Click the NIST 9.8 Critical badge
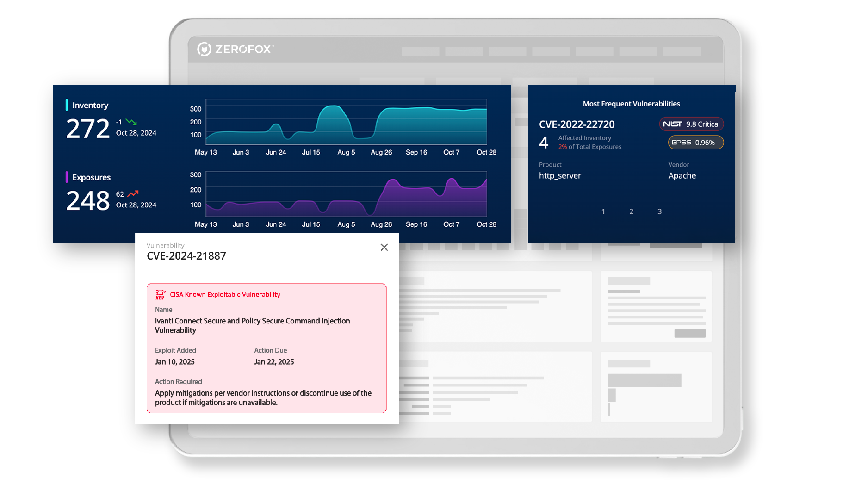Image resolution: width=868 pixels, height=497 pixels. pos(691,124)
